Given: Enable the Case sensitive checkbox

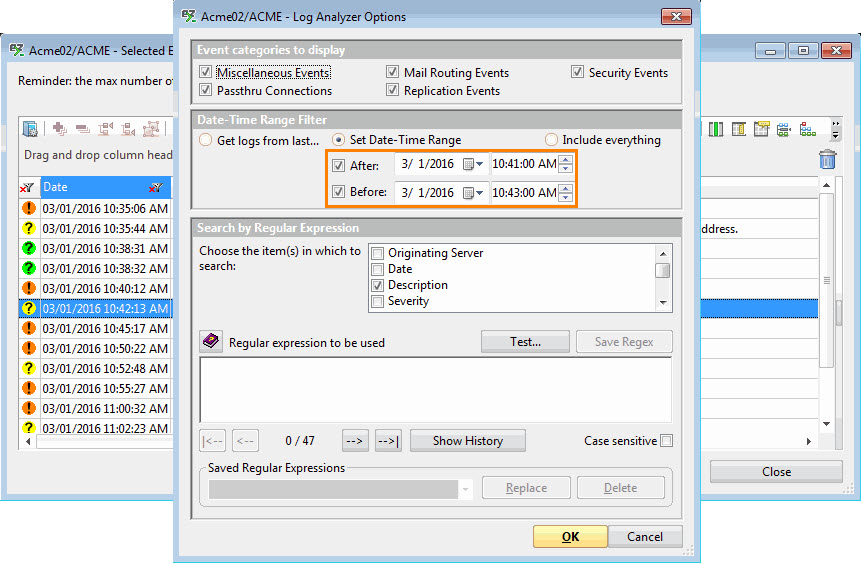Looking at the screenshot, I should pos(667,441).
